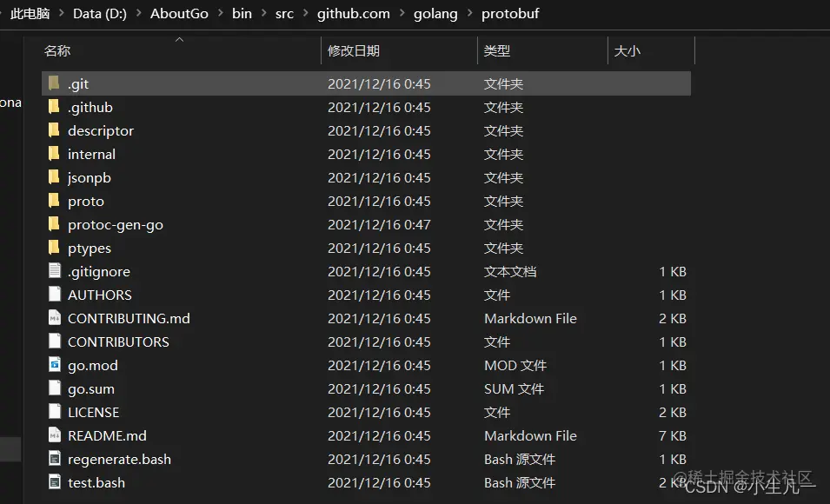Click the ptypes folder icon
The image size is (830, 504).
point(54,248)
